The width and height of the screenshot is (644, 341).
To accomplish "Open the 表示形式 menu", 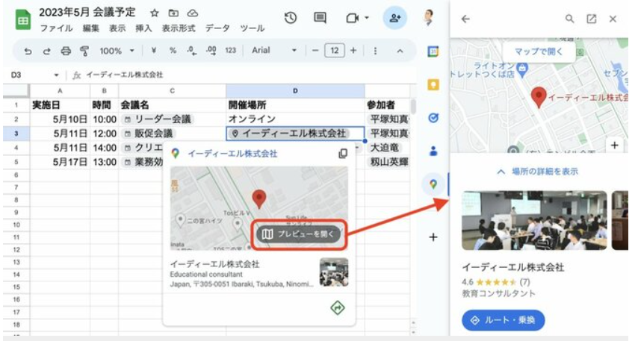I will pyautogui.click(x=179, y=28).
